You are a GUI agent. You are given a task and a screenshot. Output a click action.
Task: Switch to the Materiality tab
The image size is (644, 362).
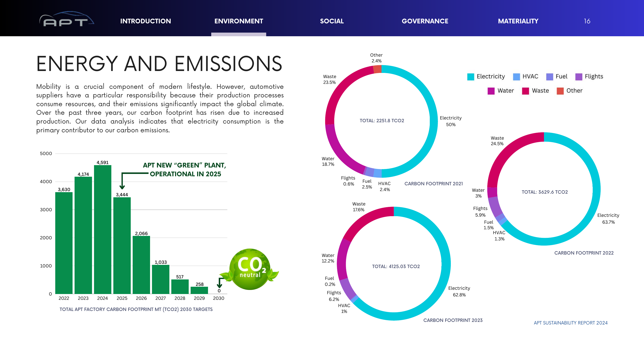(518, 21)
